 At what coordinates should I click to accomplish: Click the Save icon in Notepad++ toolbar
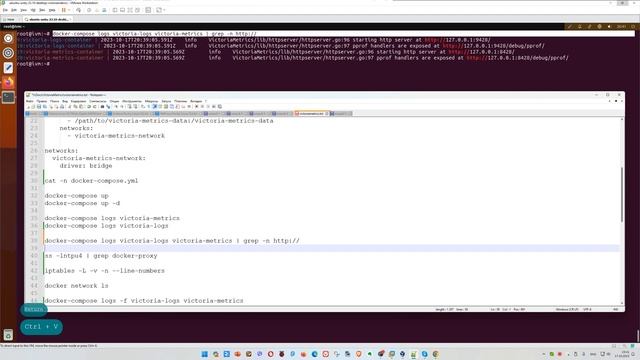(x=39, y=107)
